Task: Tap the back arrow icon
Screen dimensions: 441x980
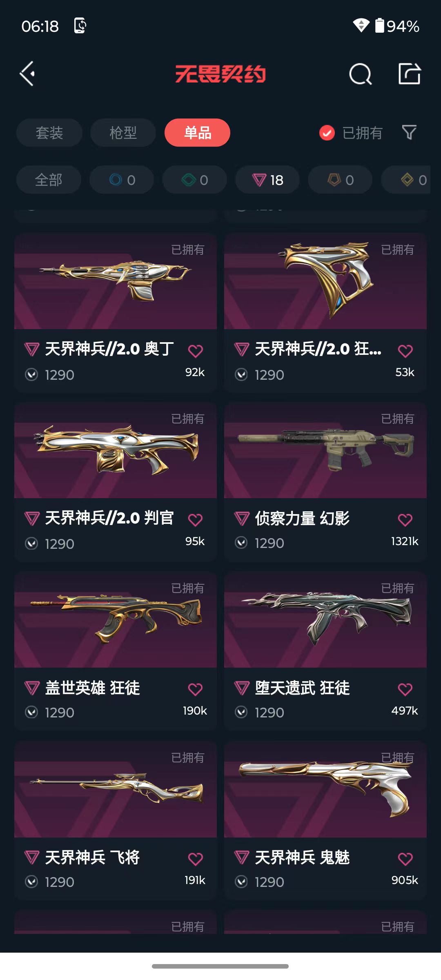Action: click(x=27, y=74)
